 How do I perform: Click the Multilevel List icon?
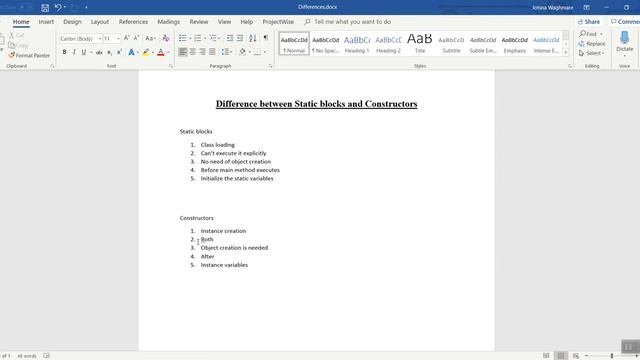click(213, 38)
